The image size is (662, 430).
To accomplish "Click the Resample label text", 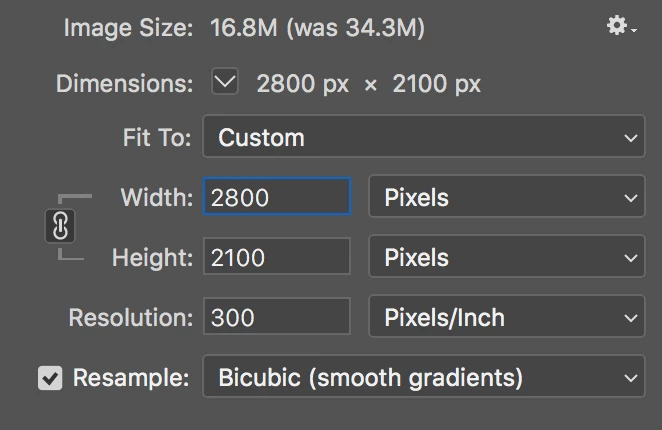I will 131,378.
